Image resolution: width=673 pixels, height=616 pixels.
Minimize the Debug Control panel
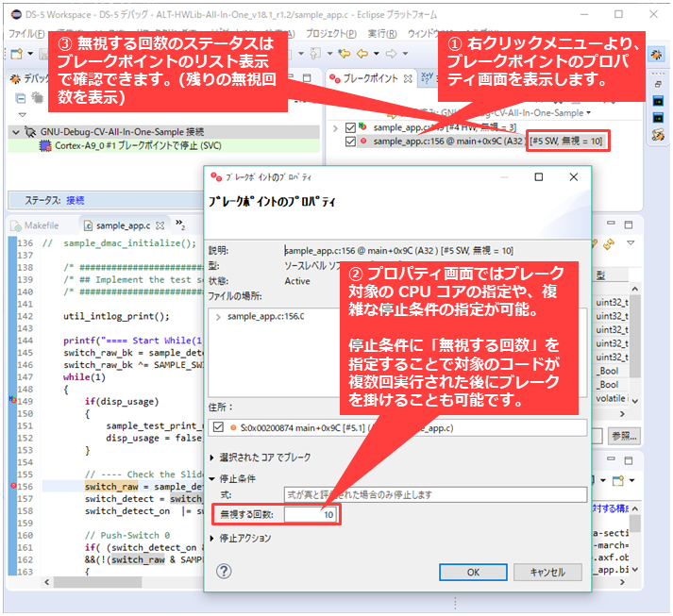tap(291, 77)
